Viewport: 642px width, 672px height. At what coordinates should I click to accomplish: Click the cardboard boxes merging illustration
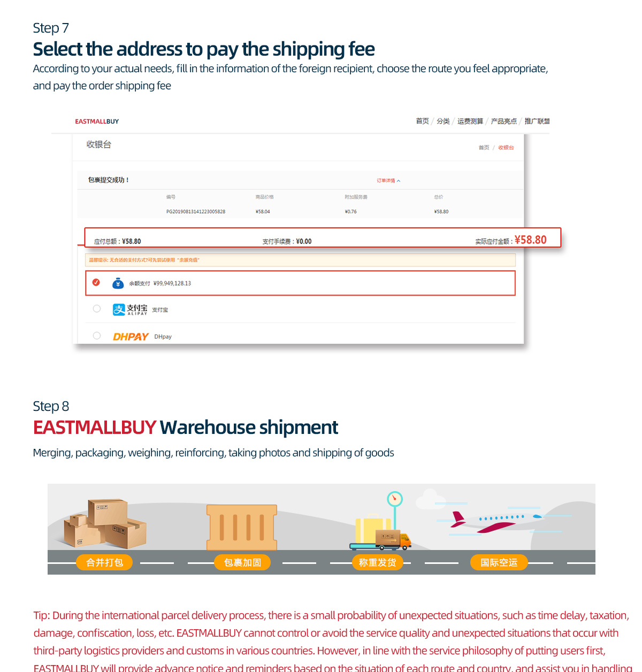[x=105, y=524]
